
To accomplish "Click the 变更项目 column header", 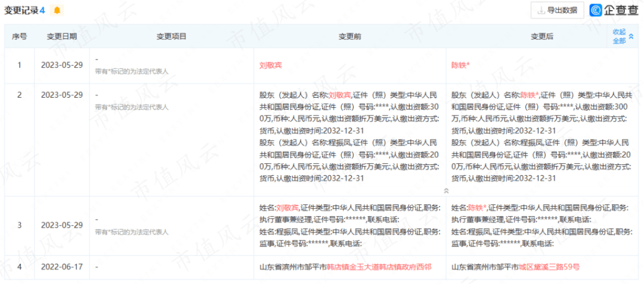I will pos(172,36).
